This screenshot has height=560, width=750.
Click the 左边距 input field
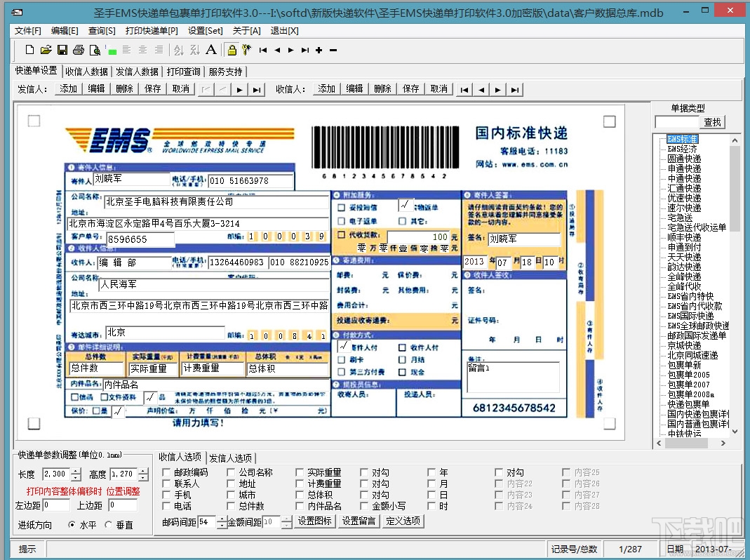click(x=56, y=505)
